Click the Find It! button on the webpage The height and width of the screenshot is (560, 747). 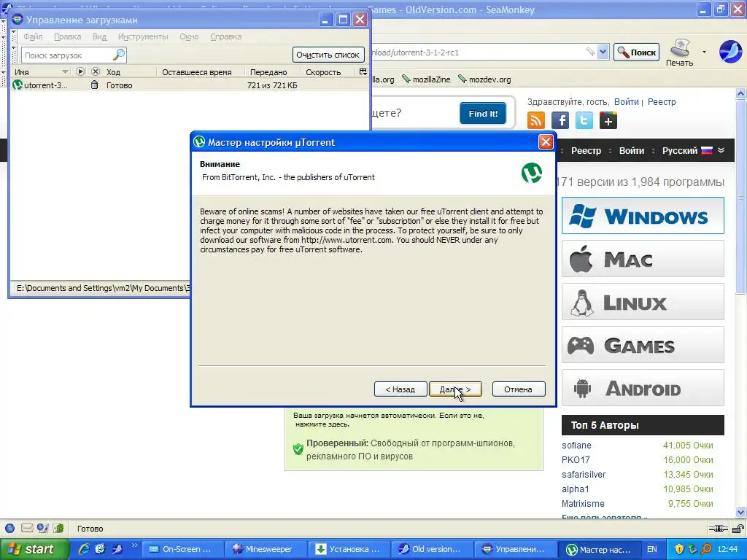tap(483, 113)
